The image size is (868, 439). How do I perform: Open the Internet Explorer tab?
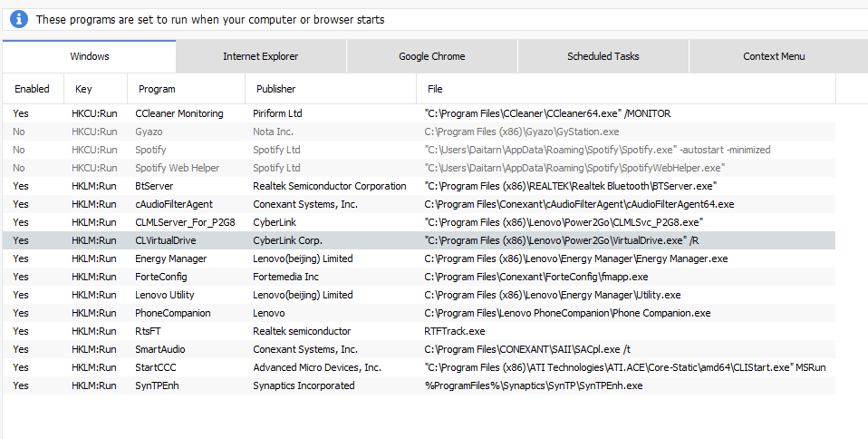point(261,56)
